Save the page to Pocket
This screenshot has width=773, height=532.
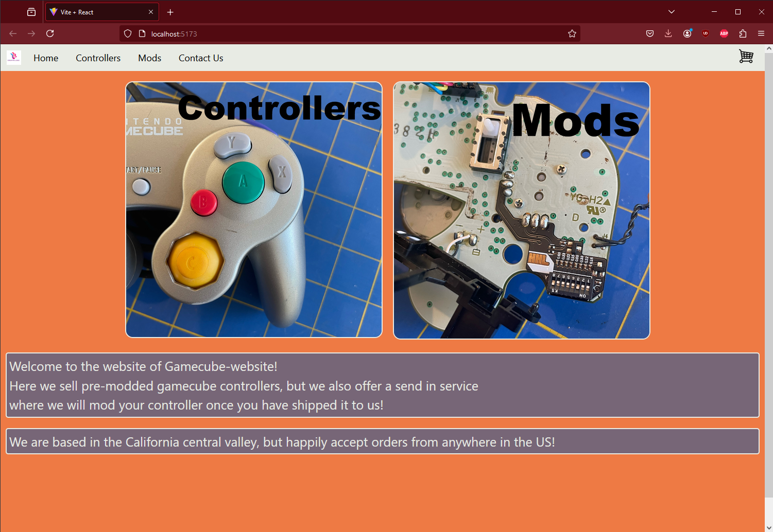point(649,33)
